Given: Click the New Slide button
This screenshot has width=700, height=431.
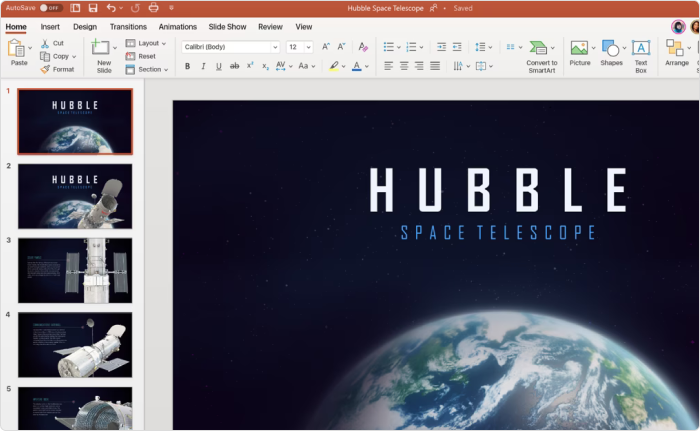Looking at the screenshot, I should (101, 56).
